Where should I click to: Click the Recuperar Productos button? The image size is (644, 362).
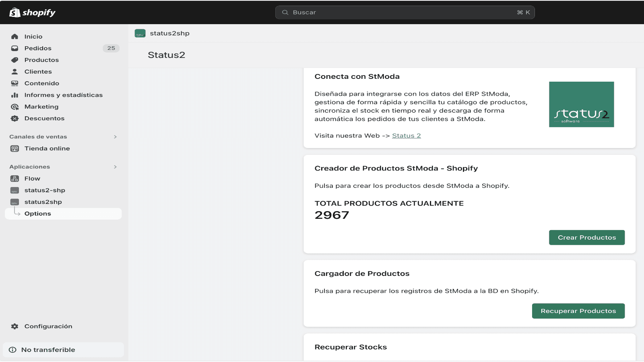[578, 311]
